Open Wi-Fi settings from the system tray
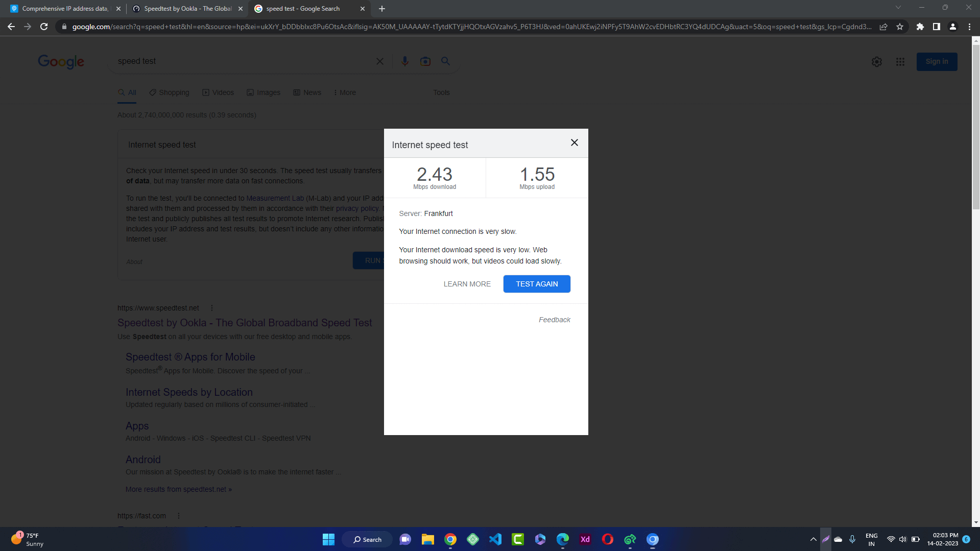 pos(891,539)
